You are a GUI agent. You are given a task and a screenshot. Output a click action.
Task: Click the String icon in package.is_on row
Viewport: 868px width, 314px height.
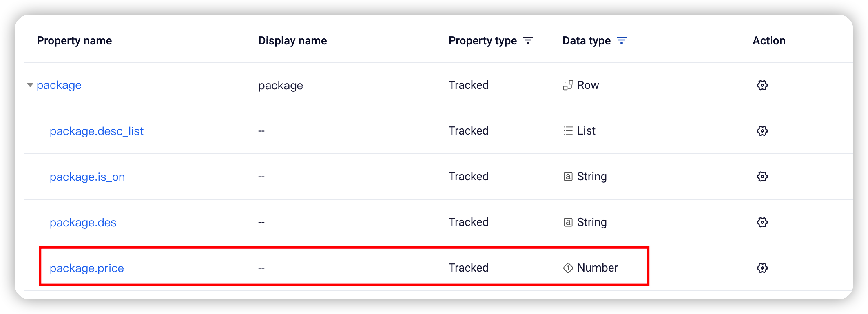(x=568, y=177)
